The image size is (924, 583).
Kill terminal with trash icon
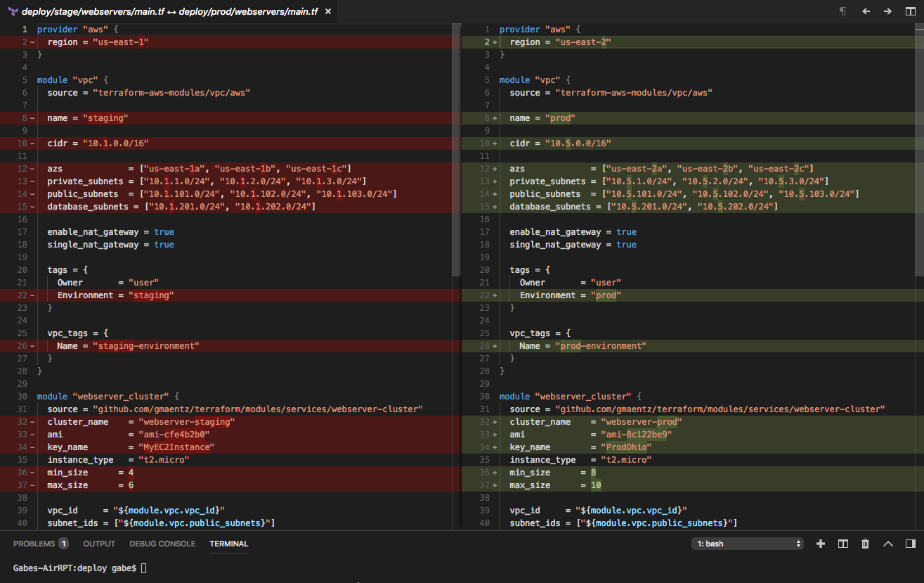click(865, 544)
